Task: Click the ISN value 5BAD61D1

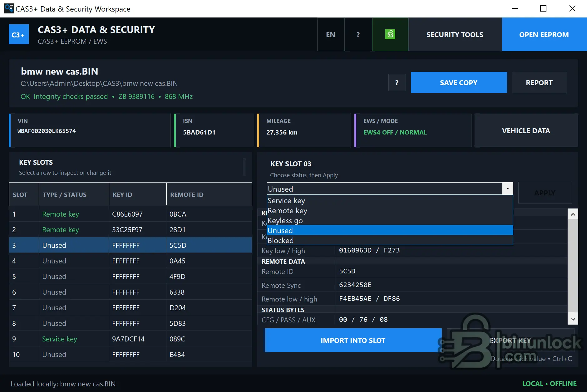Action: pyautogui.click(x=199, y=132)
